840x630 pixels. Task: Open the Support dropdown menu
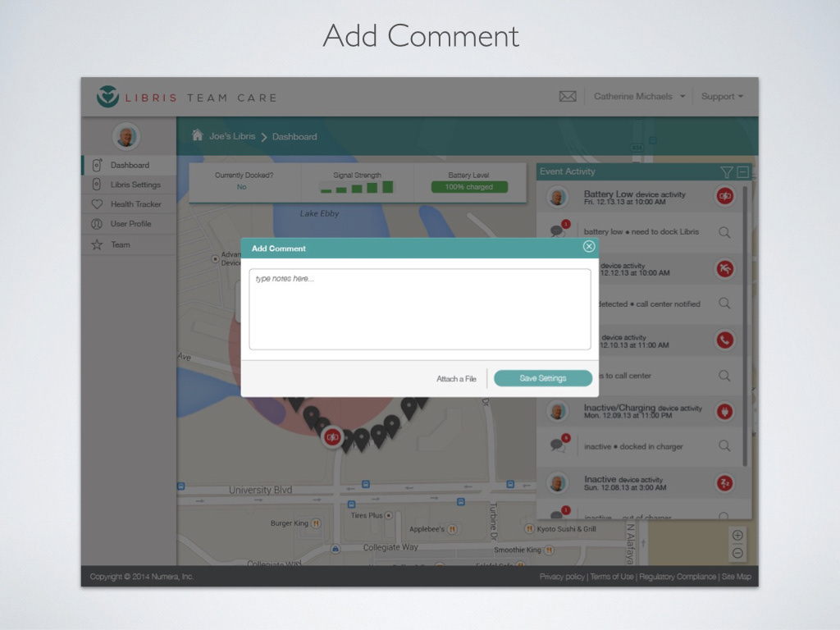722,97
